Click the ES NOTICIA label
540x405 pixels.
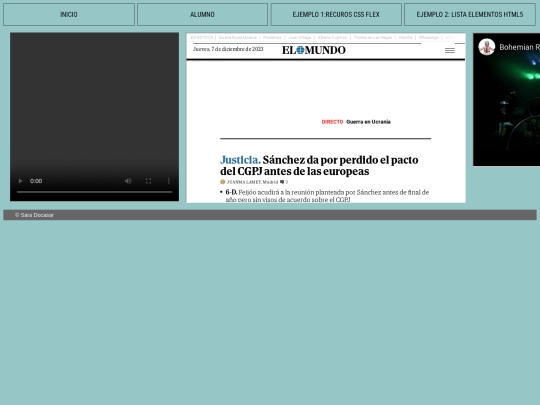[202, 37]
